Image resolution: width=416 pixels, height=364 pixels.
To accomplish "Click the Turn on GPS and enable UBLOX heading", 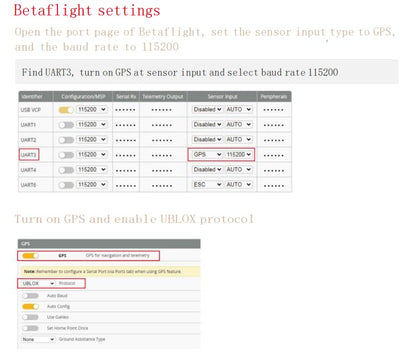I will [134, 219].
